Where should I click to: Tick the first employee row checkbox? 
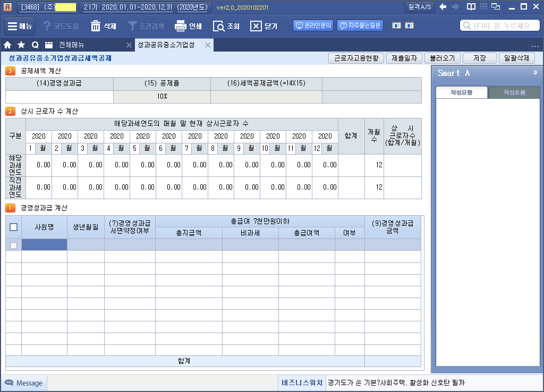(x=14, y=245)
